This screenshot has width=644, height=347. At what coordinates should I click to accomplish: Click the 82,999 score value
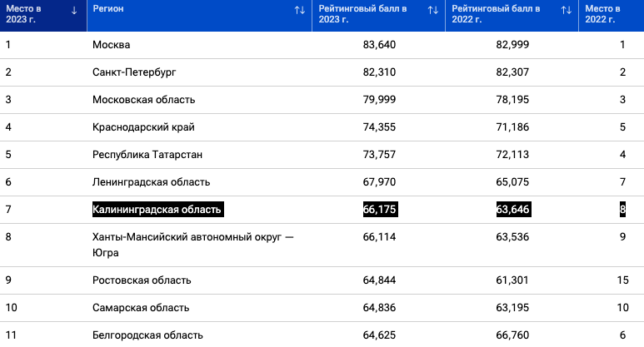tap(512, 45)
